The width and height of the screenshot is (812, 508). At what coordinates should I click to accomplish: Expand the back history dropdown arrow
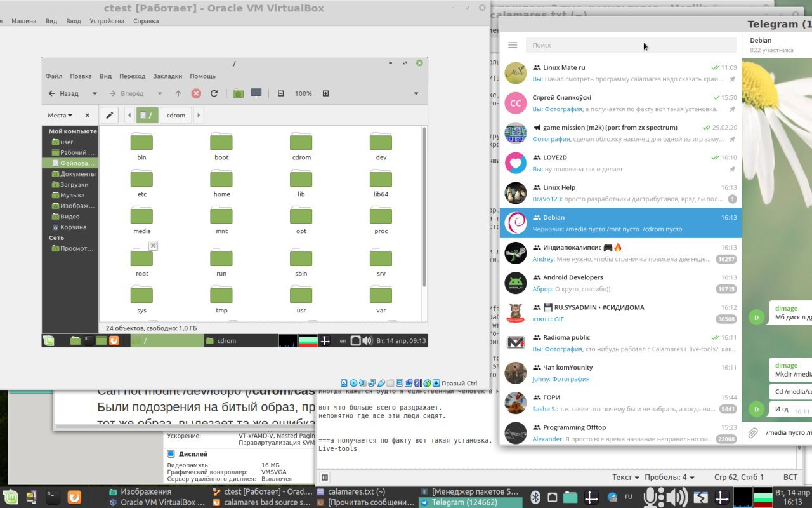pyautogui.click(x=95, y=93)
